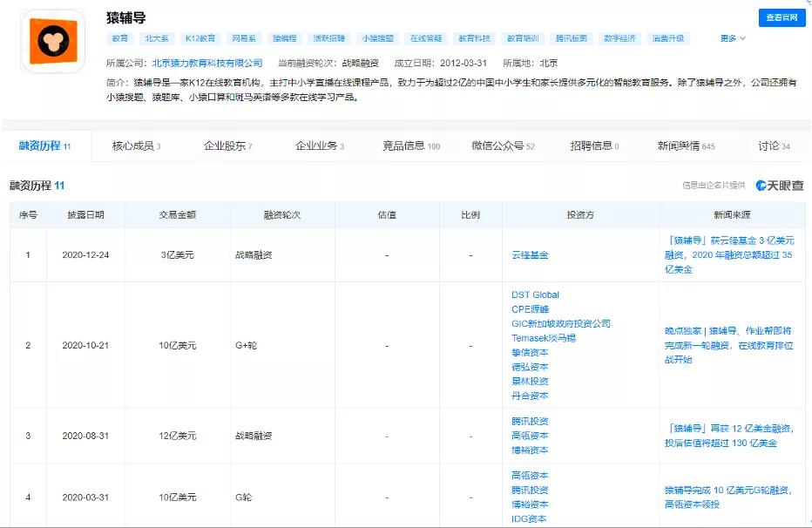Switch to the 融资历程 tab

pyautogui.click(x=44, y=146)
